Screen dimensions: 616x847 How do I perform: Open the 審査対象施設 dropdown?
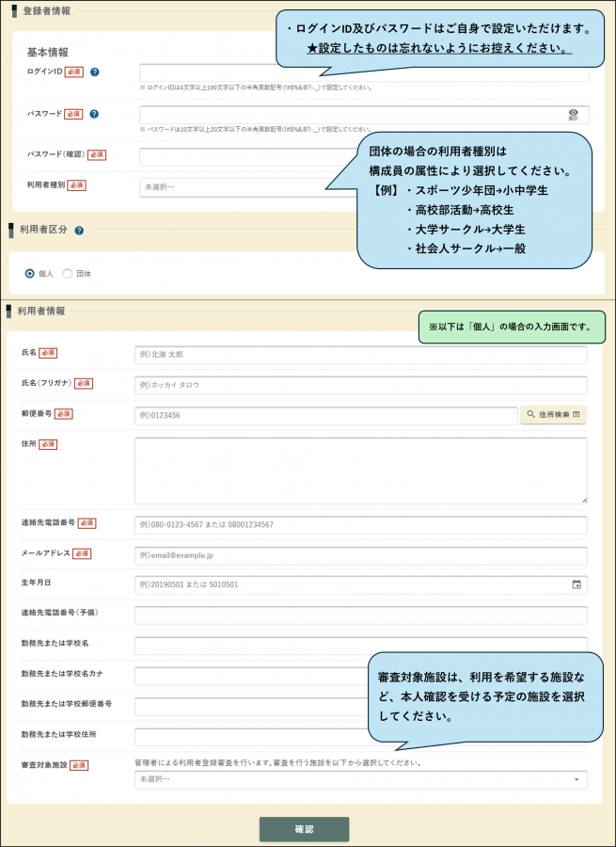(360, 779)
